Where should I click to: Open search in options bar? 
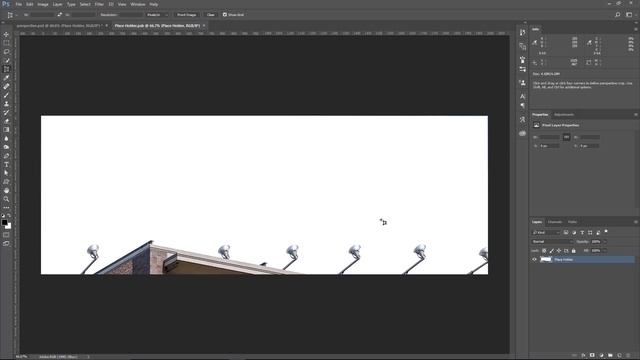click(x=618, y=15)
